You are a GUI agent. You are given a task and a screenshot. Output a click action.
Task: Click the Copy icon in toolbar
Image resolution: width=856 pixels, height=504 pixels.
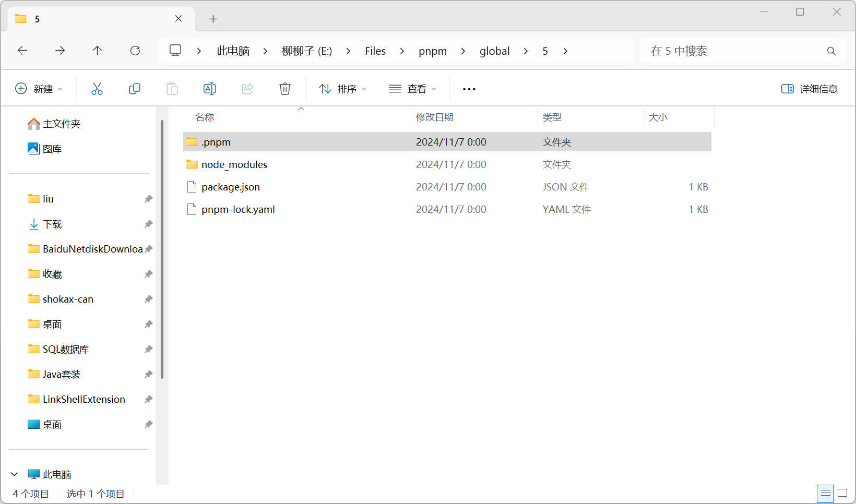click(x=135, y=89)
